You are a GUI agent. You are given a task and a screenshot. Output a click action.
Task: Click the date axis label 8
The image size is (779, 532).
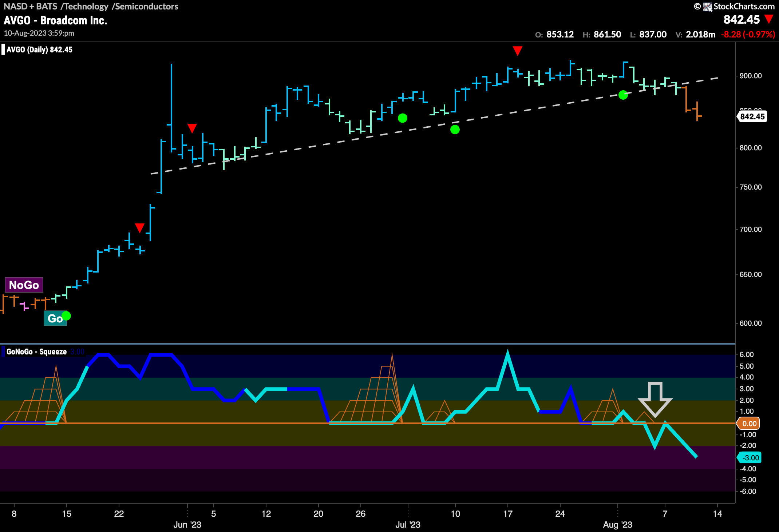tap(14, 514)
